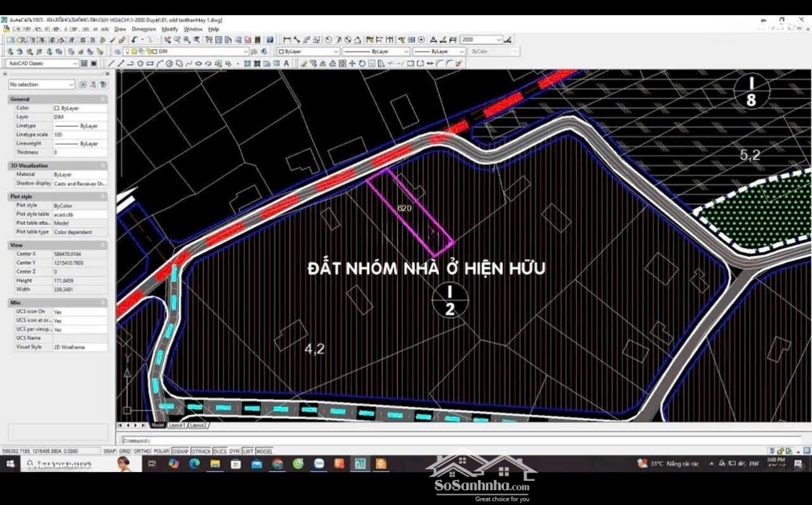
Task: Open the Modify menu
Action: (x=169, y=29)
